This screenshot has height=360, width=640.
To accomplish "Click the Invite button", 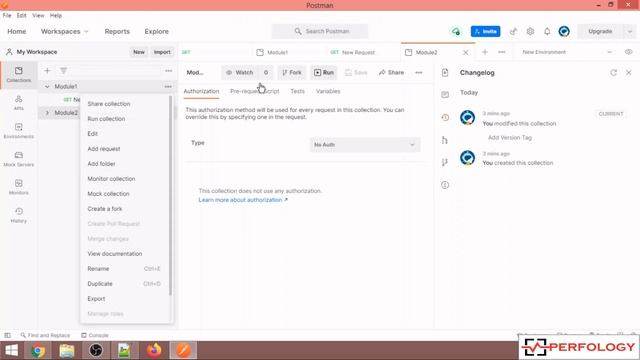I will tap(485, 31).
